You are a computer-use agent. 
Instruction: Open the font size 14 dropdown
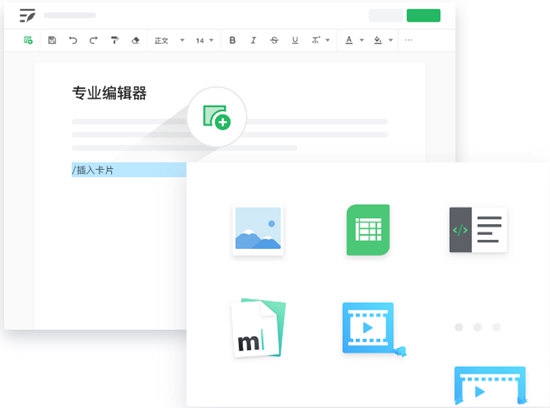[x=204, y=40]
